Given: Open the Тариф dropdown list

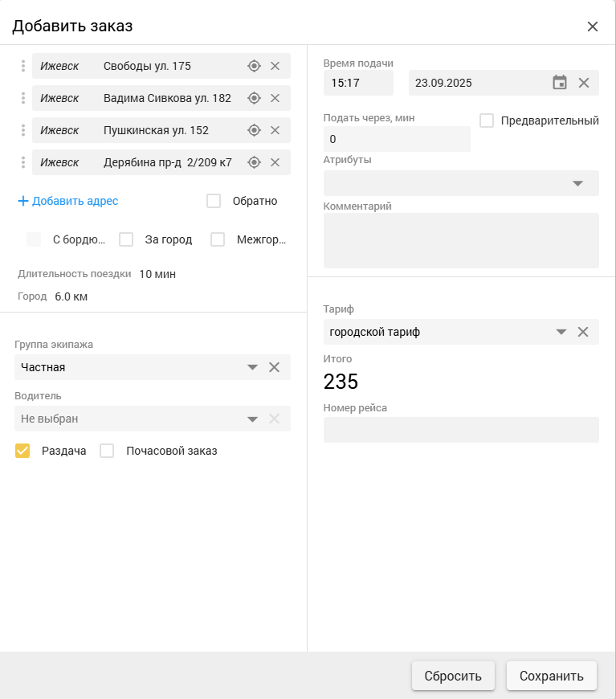Looking at the screenshot, I should [x=561, y=332].
